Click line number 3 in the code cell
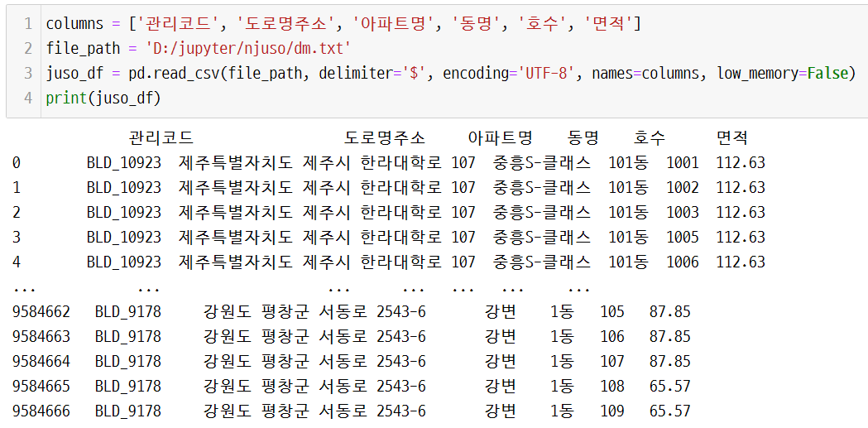The width and height of the screenshot is (868, 428). coord(27,73)
